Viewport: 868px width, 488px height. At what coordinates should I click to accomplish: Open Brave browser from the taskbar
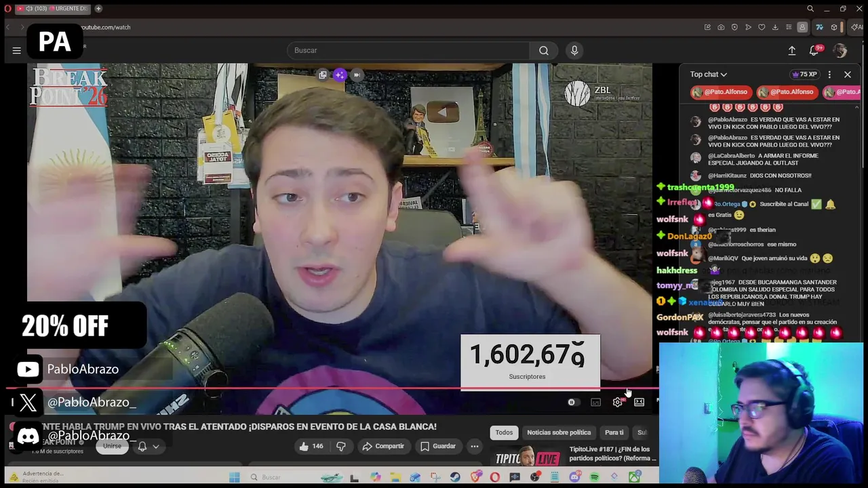tap(475, 477)
